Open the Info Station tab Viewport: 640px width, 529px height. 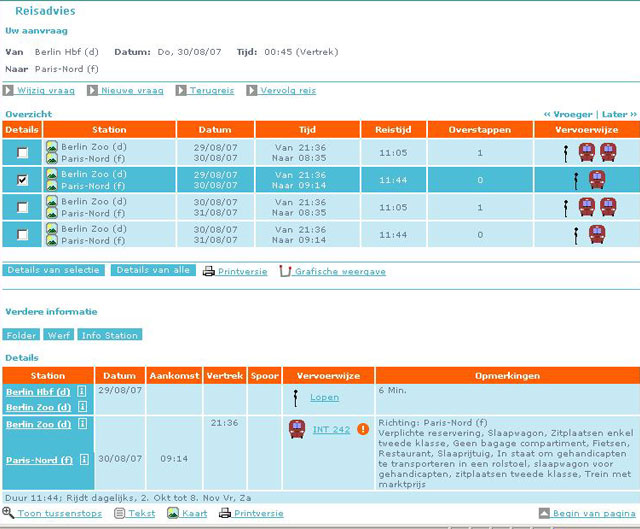pyautogui.click(x=110, y=334)
